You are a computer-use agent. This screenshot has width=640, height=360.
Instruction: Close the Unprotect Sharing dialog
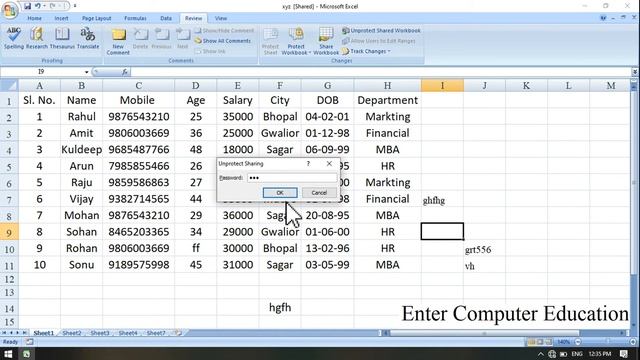click(329, 164)
